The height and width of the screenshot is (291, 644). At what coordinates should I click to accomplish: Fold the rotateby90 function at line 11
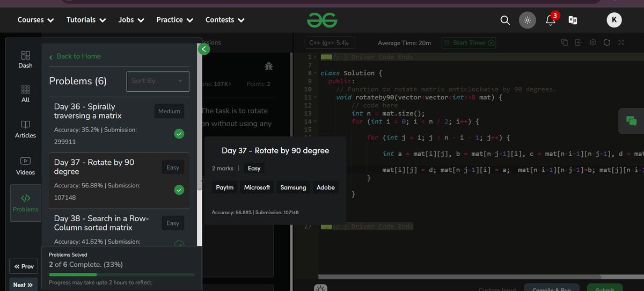coord(316,97)
